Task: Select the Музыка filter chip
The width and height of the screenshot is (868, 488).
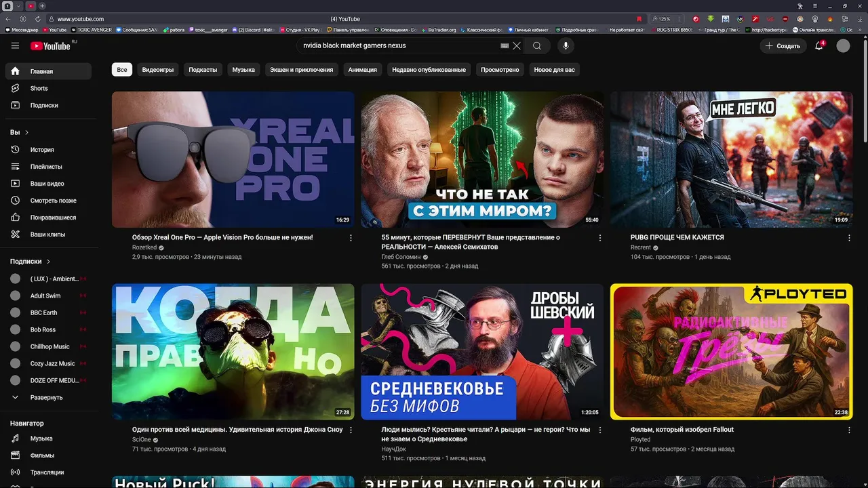Action: [243, 69]
